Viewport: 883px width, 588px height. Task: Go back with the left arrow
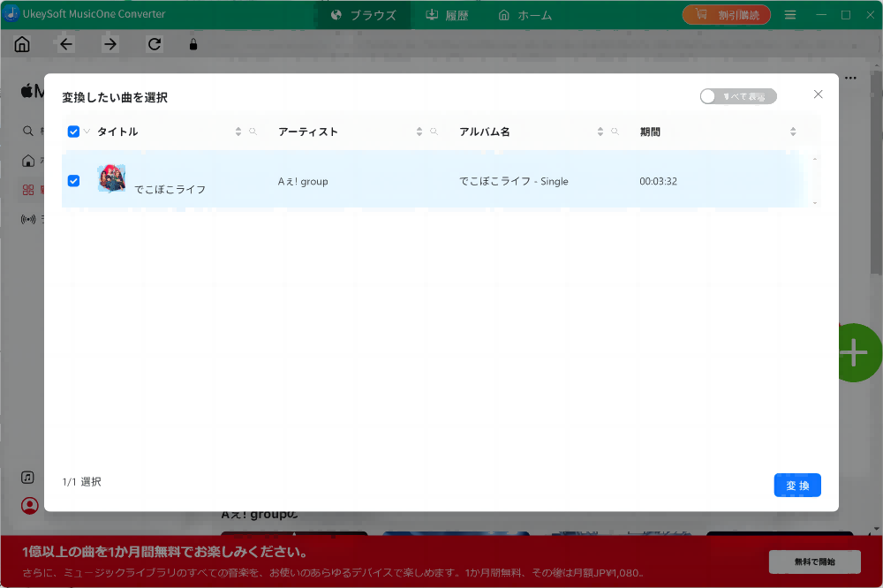click(66, 44)
